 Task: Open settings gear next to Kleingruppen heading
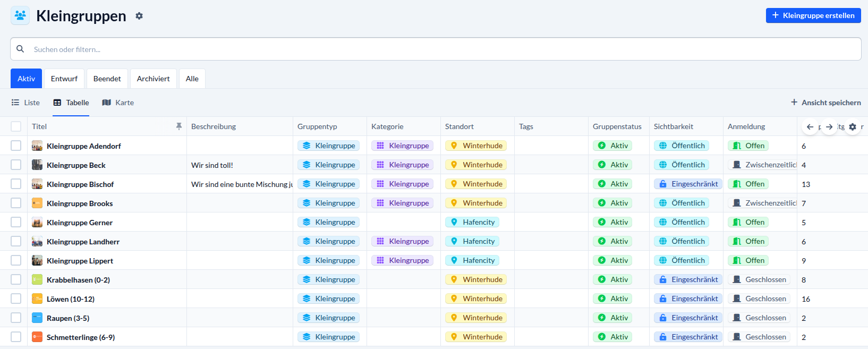[x=139, y=16]
